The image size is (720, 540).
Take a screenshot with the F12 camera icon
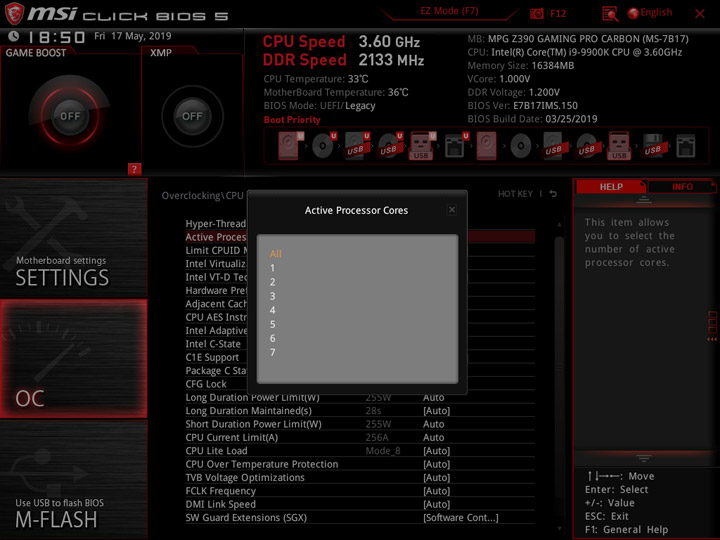click(536, 14)
